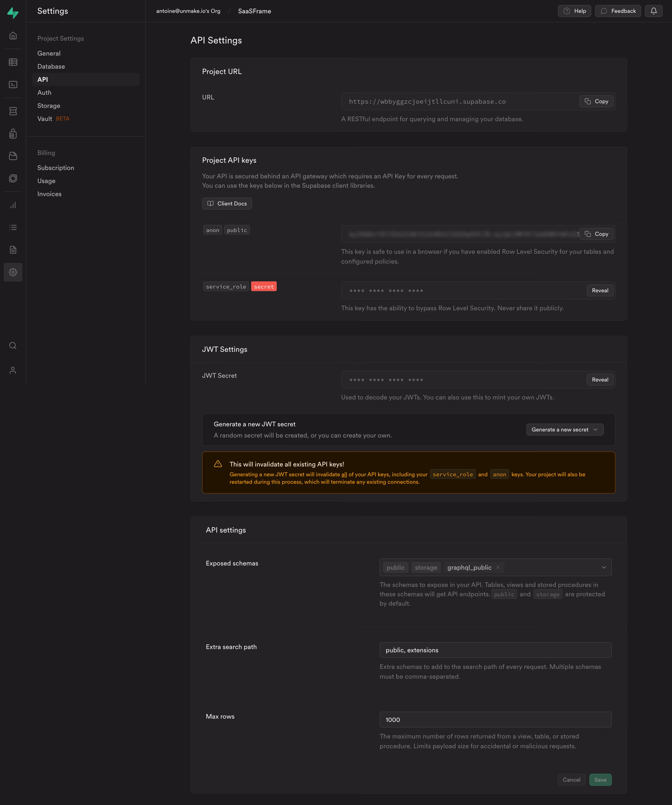
Task: Click the Help button
Action: coord(574,11)
